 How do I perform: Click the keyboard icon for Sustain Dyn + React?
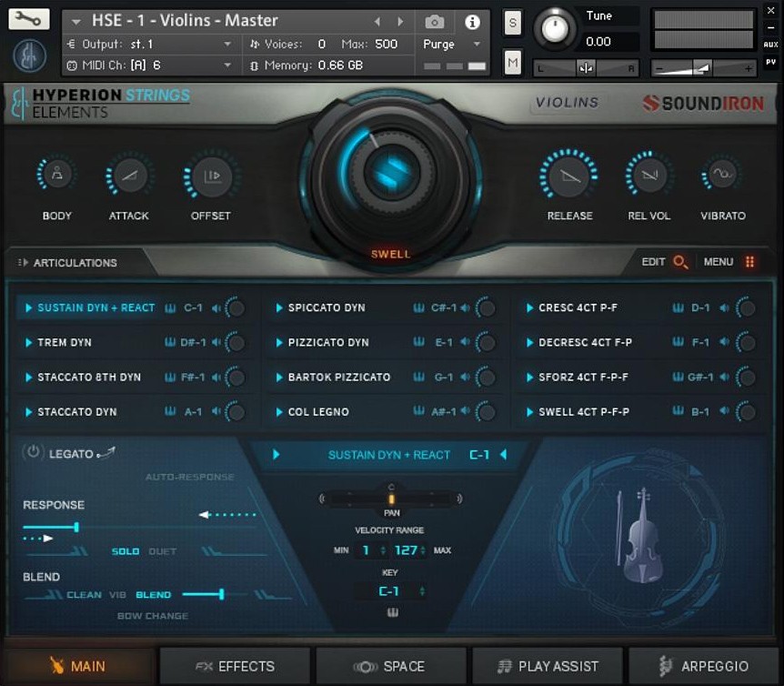[170, 308]
